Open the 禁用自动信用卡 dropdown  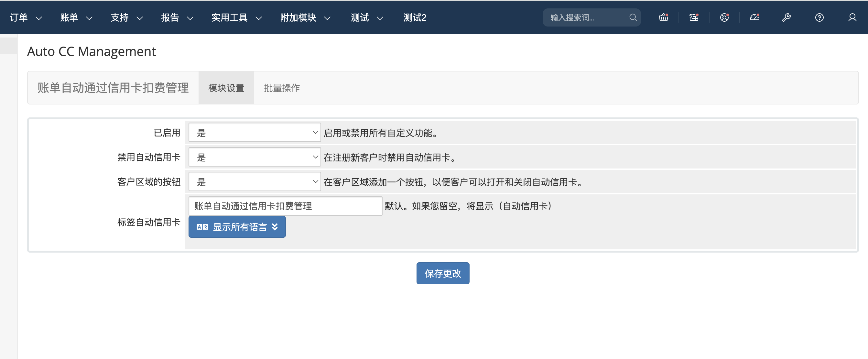point(255,157)
